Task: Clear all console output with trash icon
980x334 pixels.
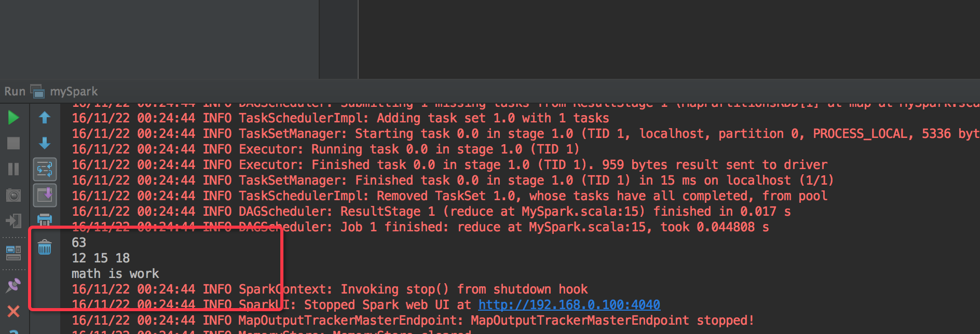Action: tap(45, 247)
